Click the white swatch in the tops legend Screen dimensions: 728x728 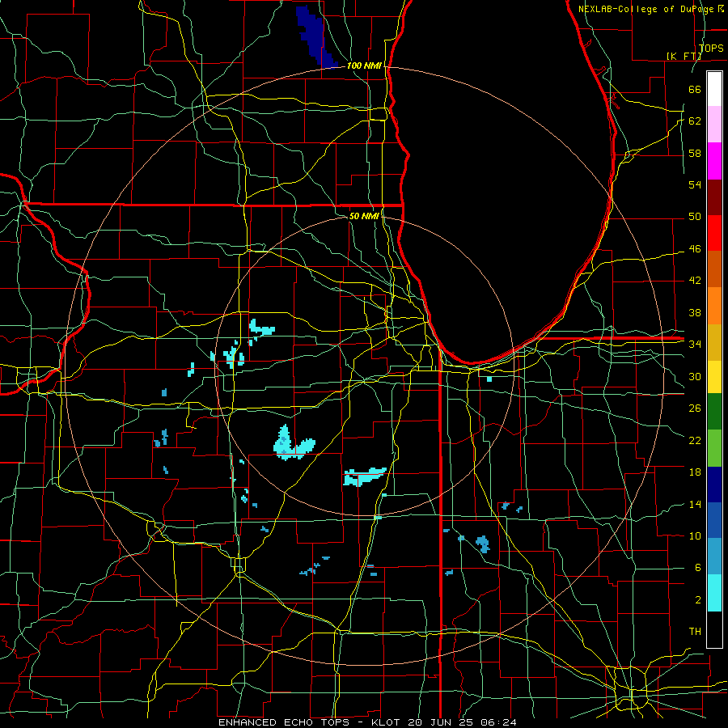(x=714, y=89)
